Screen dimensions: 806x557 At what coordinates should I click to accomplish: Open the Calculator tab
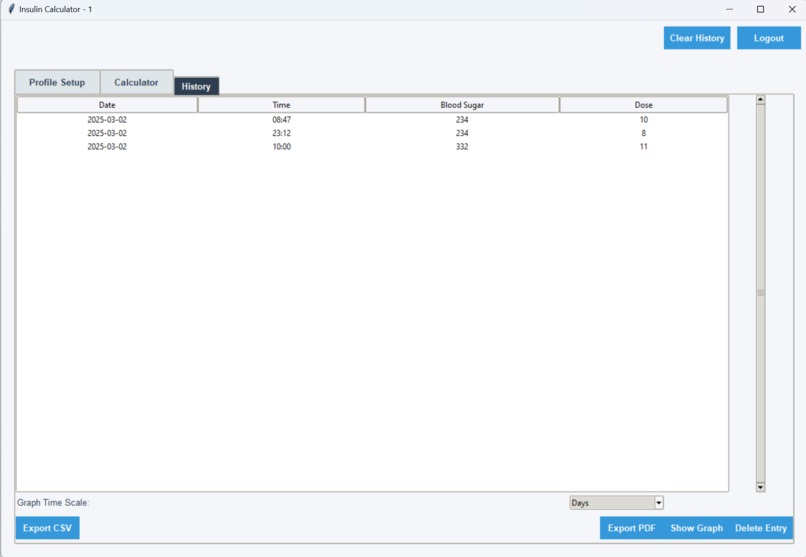pyautogui.click(x=136, y=82)
